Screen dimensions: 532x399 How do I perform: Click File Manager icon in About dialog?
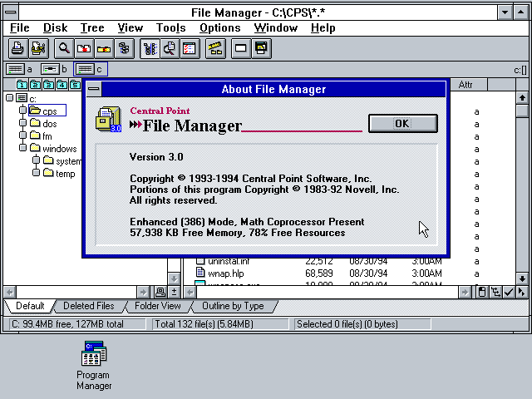click(x=109, y=120)
